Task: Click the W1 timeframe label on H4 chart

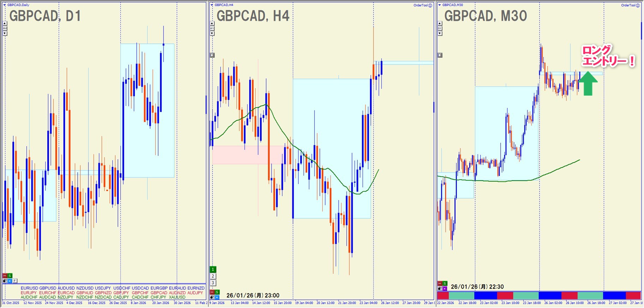Action: tap(212, 28)
